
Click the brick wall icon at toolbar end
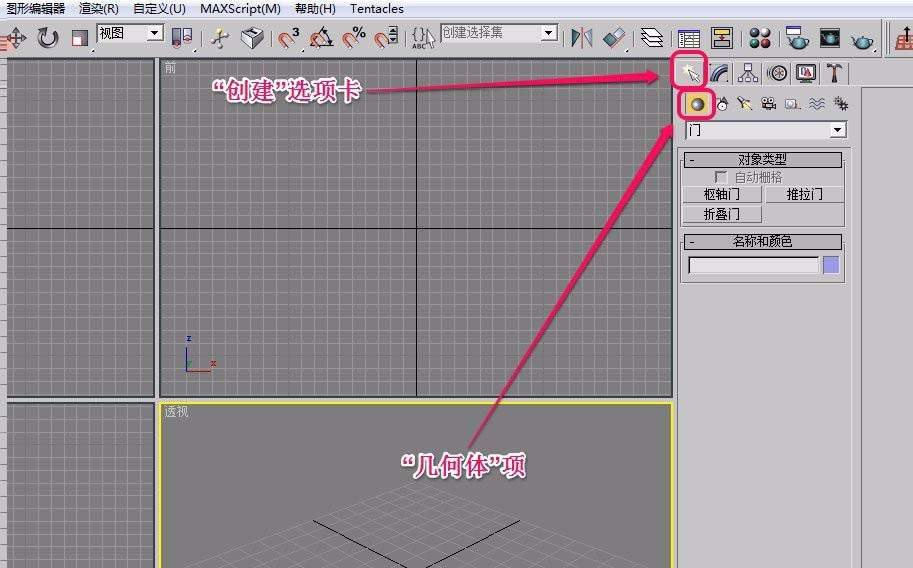coord(904,40)
